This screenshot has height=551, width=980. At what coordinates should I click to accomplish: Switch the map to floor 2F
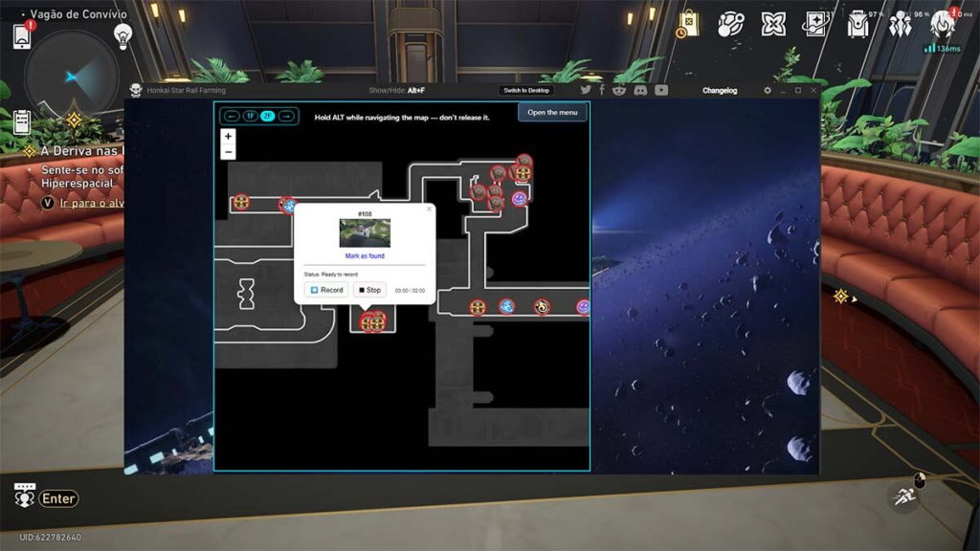268,116
